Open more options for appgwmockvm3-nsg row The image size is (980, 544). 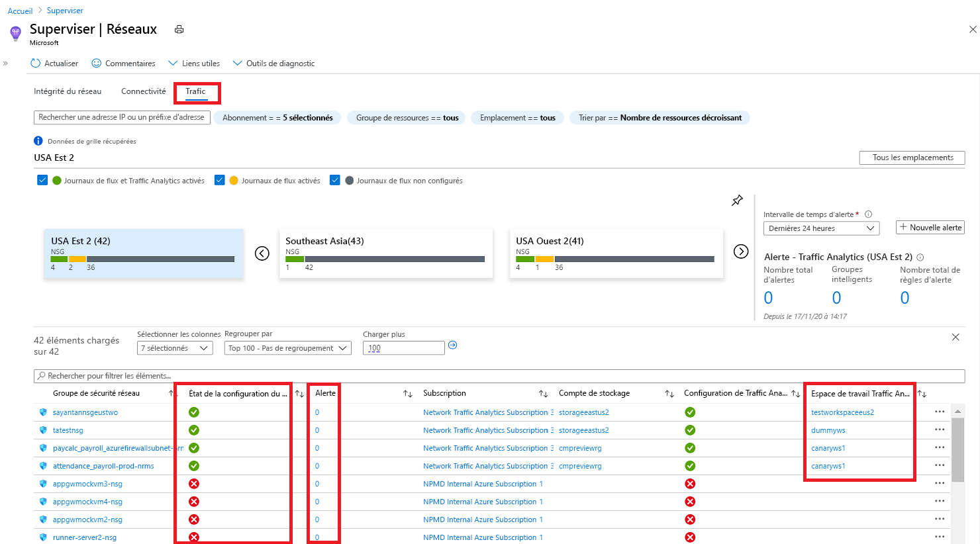click(940, 483)
